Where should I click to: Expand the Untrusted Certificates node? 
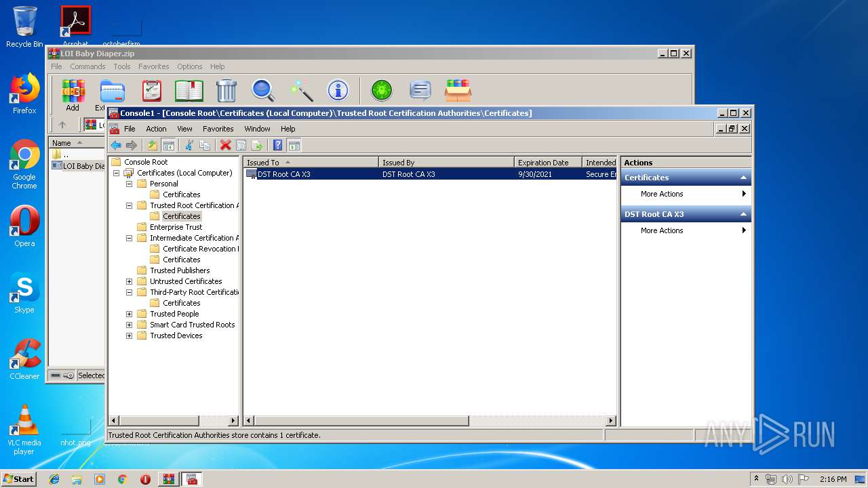(x=129, y=281)
